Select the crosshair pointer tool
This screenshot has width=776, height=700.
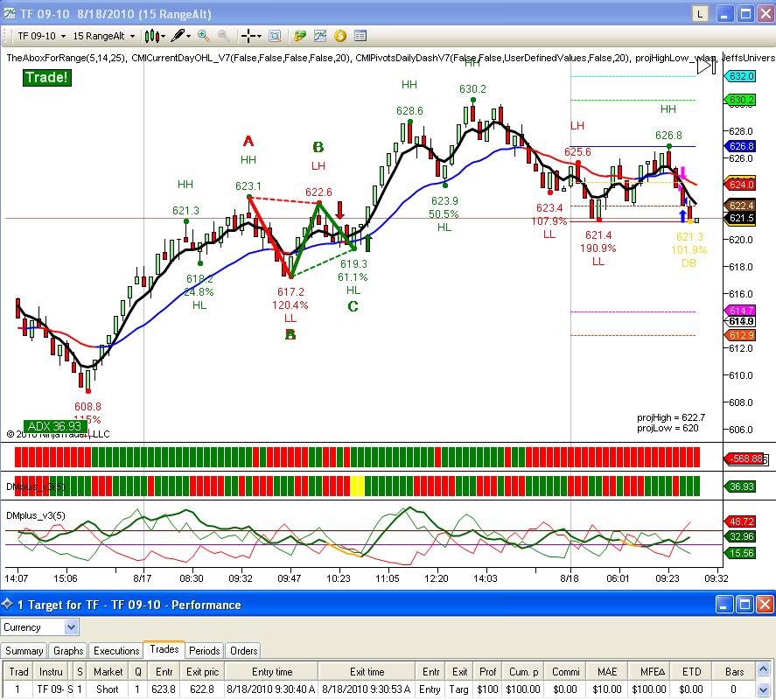click(251, 36)
